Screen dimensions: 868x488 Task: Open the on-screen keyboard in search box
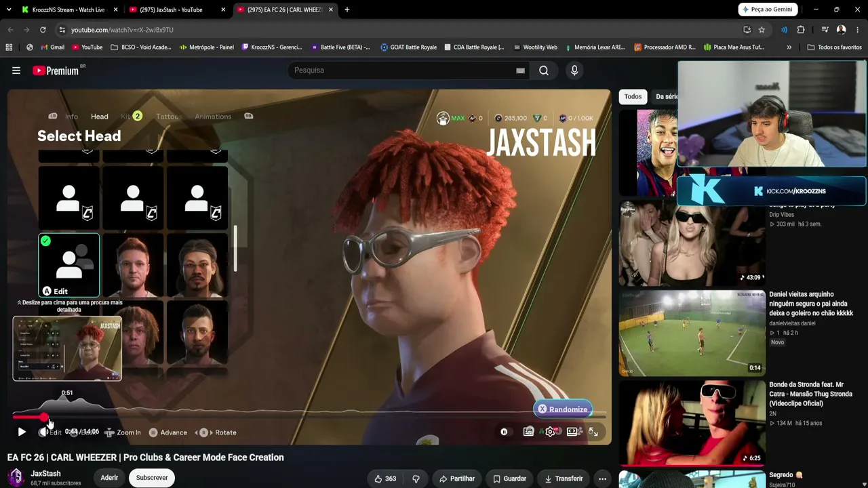coord(520,70)
